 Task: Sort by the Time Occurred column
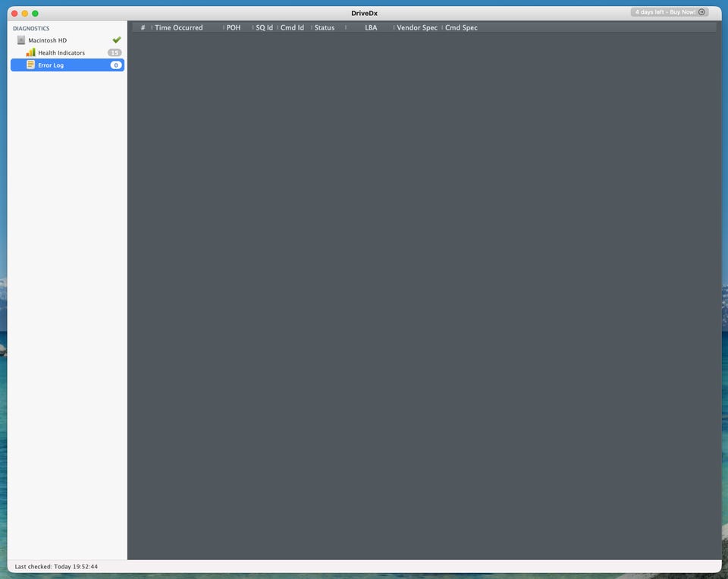[x=179, y=28]
